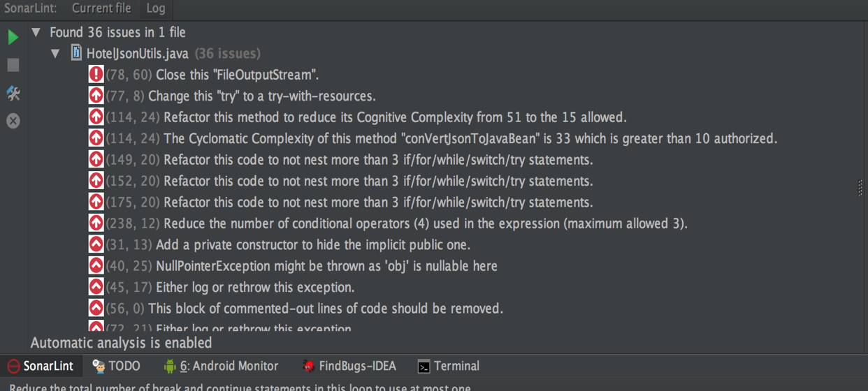
Task: Click severity icon beside private constructor issue
Action: [96, 244]
